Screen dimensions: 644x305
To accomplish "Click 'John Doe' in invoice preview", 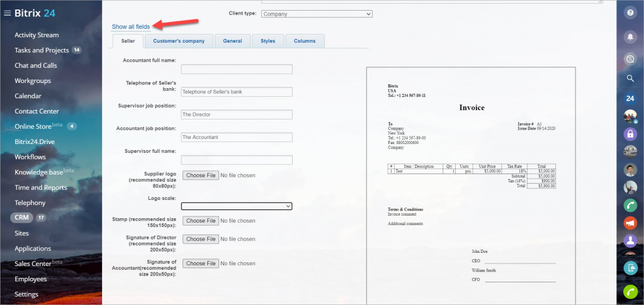I will (480, 251).
